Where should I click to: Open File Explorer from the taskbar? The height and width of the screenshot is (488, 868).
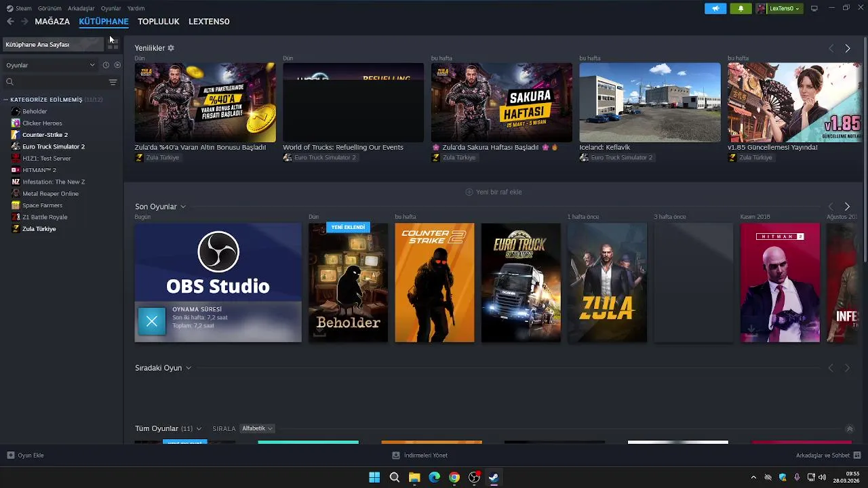pyautogui.click(x=414, y=477)
